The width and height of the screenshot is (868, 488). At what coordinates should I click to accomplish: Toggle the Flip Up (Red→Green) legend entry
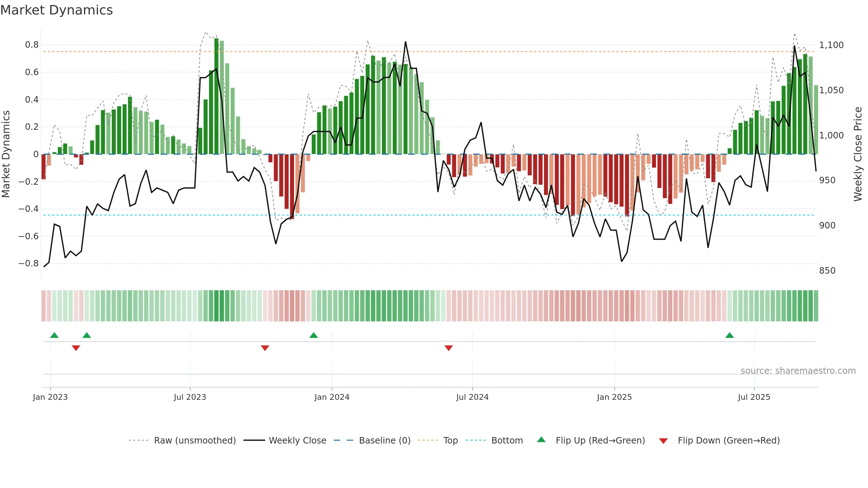[591, 440]
